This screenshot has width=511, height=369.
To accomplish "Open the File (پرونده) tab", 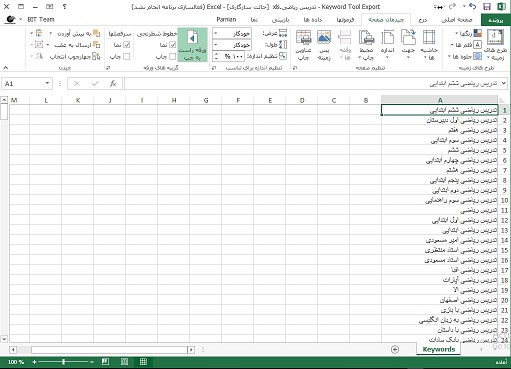I will 496,20.
